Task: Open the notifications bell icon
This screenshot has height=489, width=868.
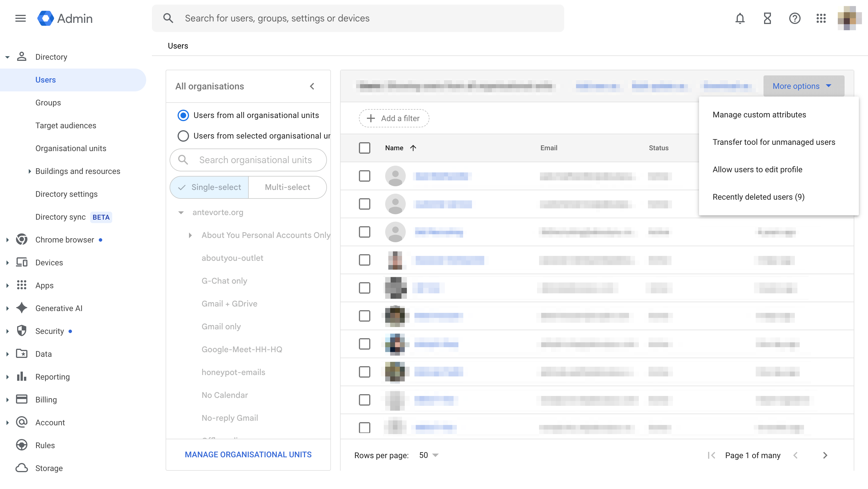Action: point(740,18)
